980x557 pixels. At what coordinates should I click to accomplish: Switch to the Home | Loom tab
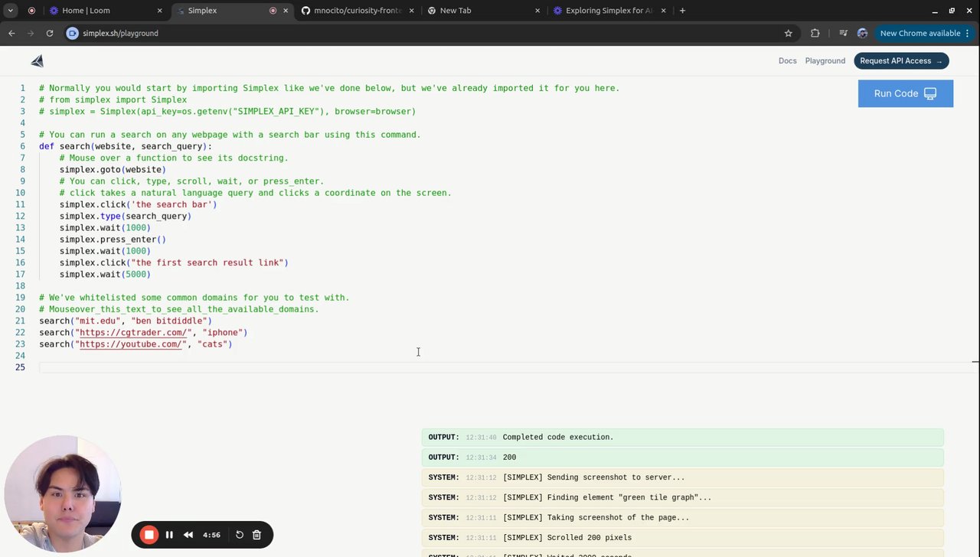pos(106,11)
